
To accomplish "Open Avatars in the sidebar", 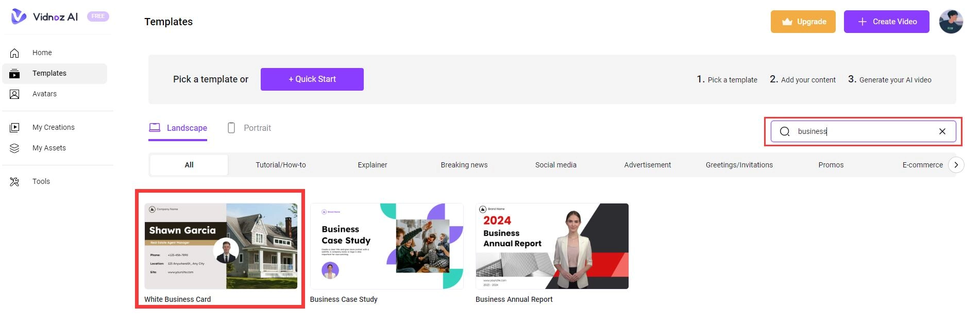I will [x=44, y=94].
